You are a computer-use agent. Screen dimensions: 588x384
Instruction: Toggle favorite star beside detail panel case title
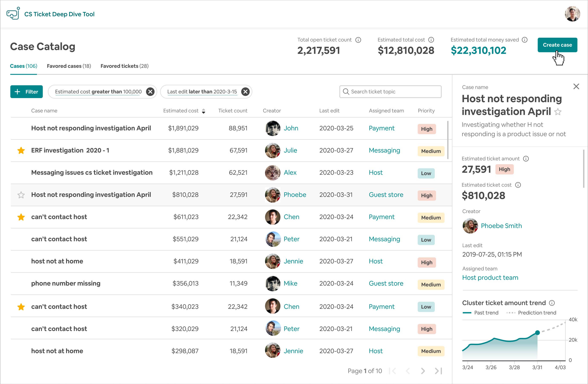pos(558,112)
